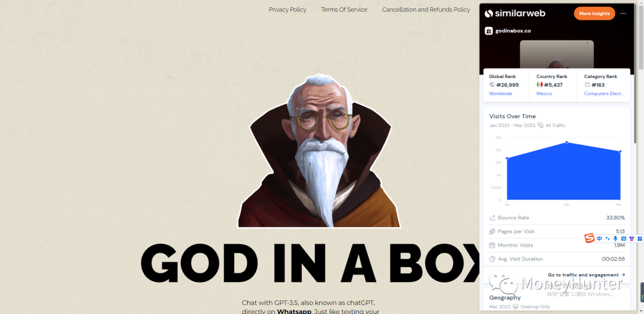Click the January data point on the chart
Image resolution: width=644 pixels, height=314 pixels.
tap(507, 158)
